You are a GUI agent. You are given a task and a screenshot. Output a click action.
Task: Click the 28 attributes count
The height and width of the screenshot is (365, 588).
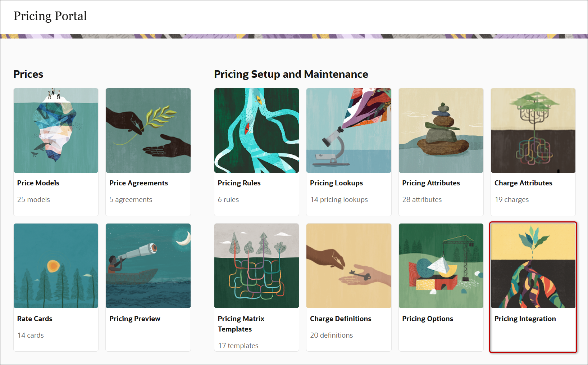click(x=422, y=199)
